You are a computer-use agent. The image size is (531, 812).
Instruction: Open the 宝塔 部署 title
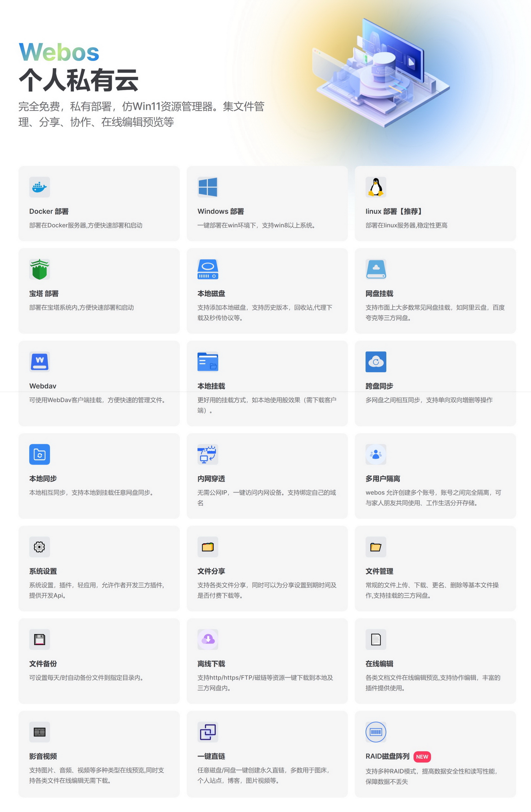point(44,294)
